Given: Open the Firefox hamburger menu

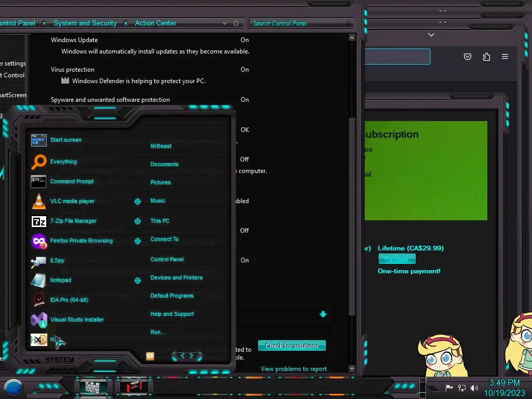Looking at the screenshot, I should (x=505, y=57).
